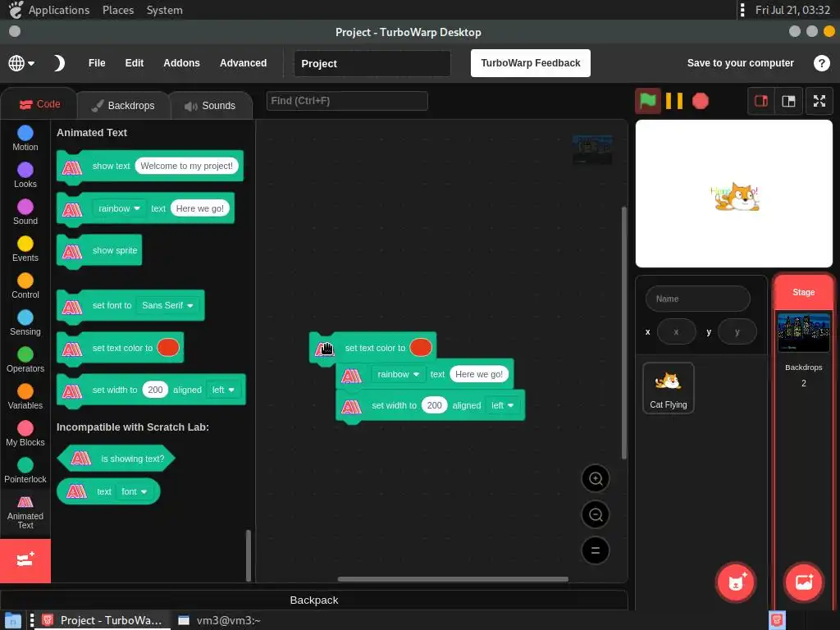Click the show sprite block
The width and height of the screenshot is (840, 630).
99,250
